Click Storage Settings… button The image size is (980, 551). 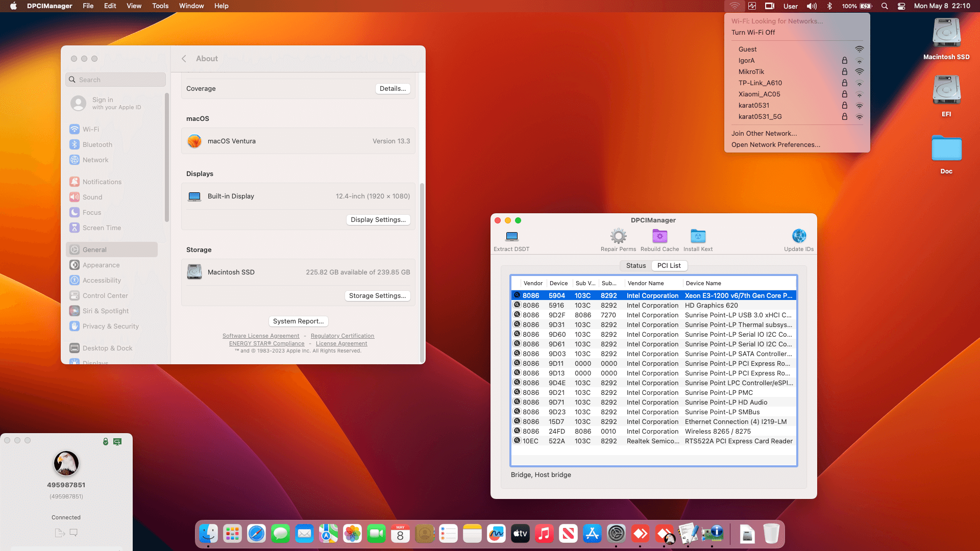click(x=378, y=296)
